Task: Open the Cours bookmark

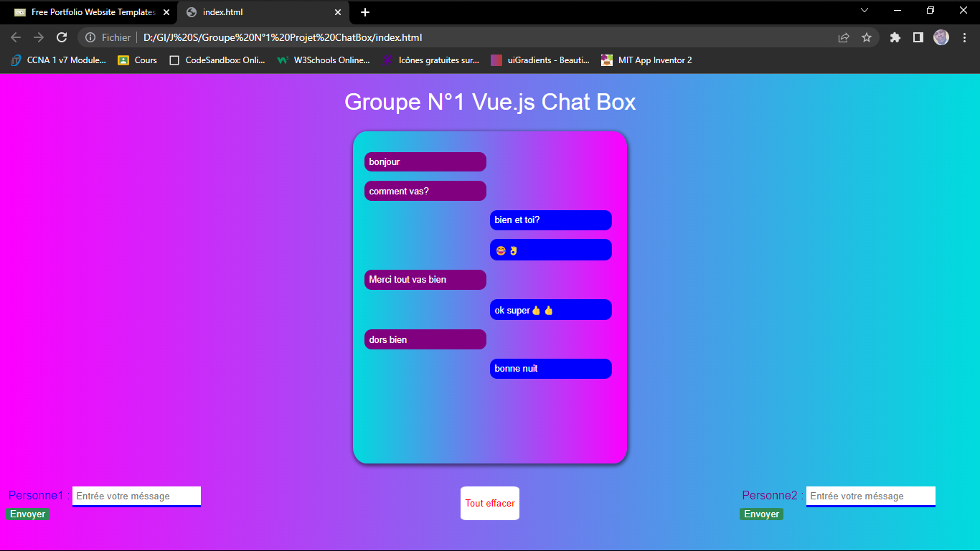Action: (x=137, y=60)
